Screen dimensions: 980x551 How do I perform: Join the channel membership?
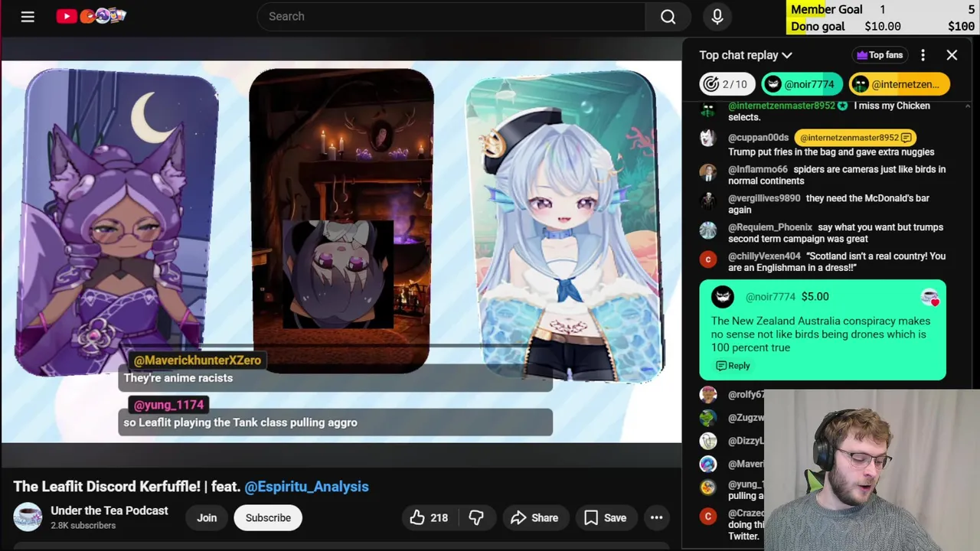[207, 518]
